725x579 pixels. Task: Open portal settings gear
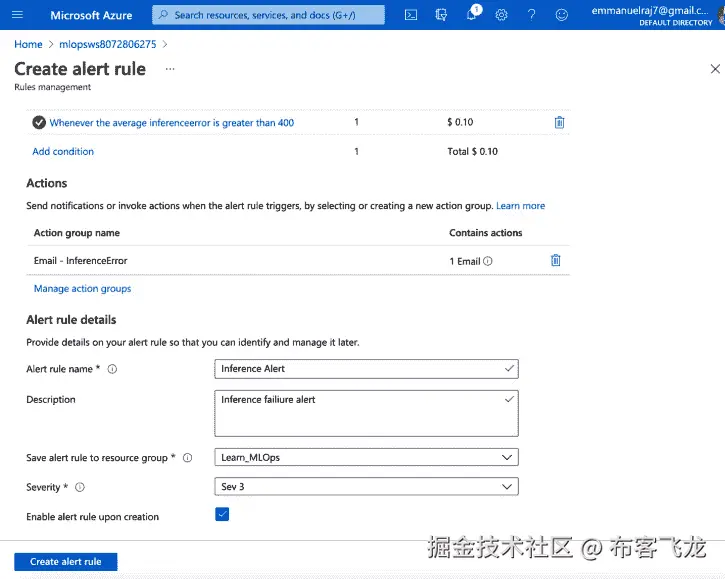click(x=501, y=15)
